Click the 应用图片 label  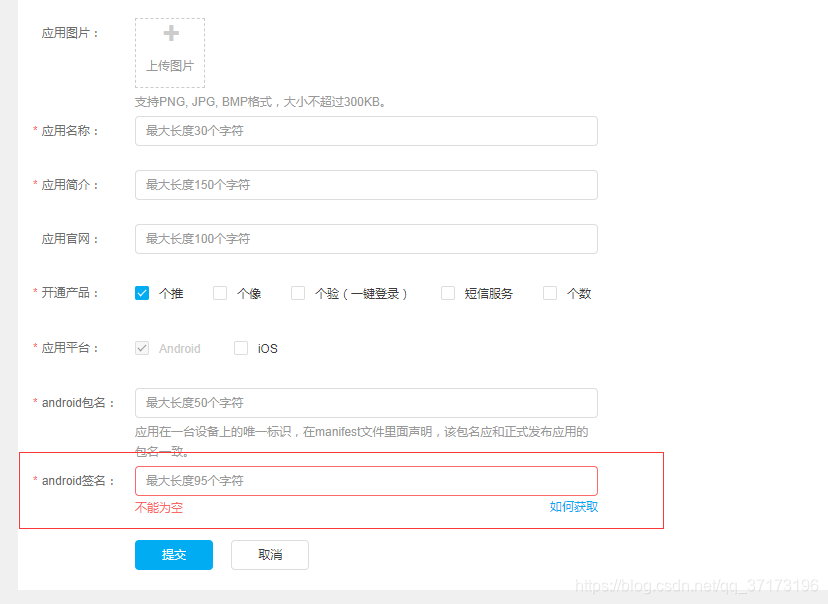tap(70, 33)
